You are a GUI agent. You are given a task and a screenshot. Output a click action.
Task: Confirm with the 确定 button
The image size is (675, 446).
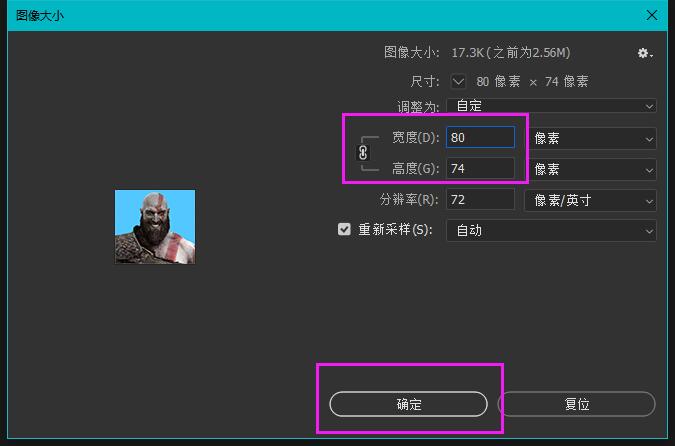point(409,404)
